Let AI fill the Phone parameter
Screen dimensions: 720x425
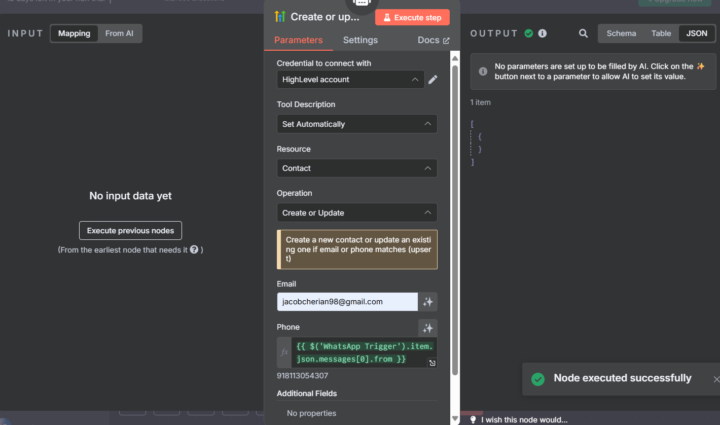[x=428, y=328]
